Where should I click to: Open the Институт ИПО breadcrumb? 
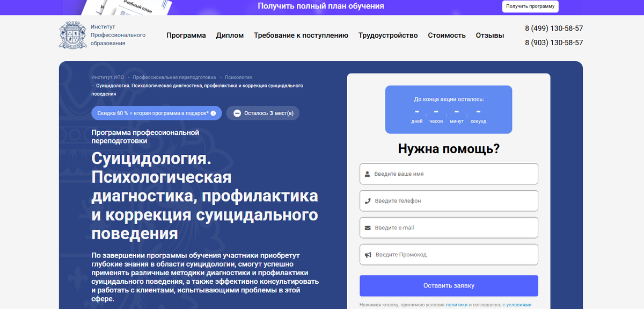tap(107, 77)
